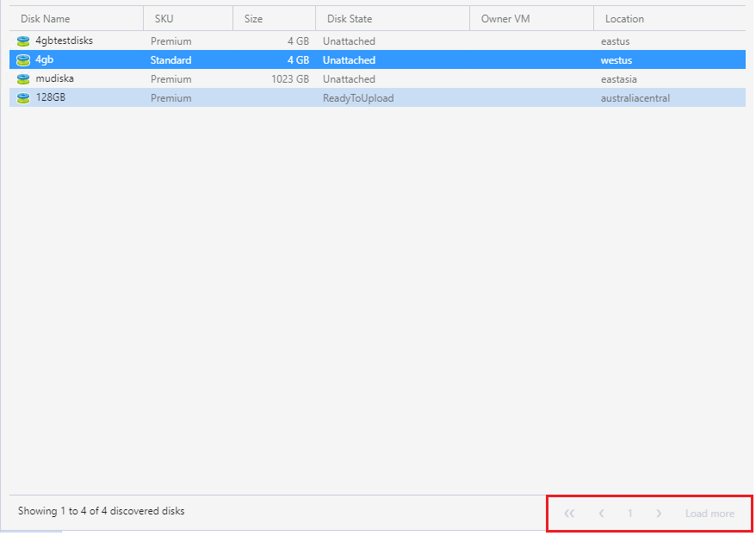Select the mudiska disk name
Viewport: 756px width, 536px height.
(x=55, y=78)
